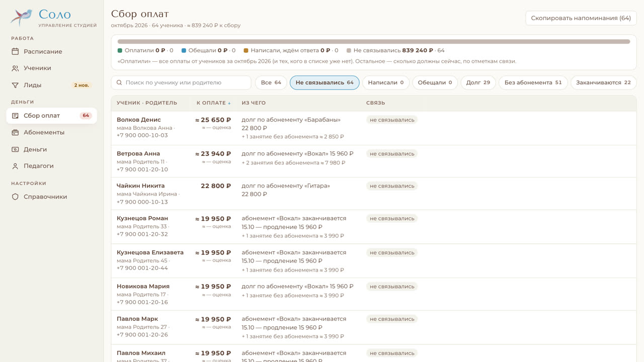This screenshot has height=362, width=644.
Task: Click the blue Обещали legend square
Action: pos(184,50)
